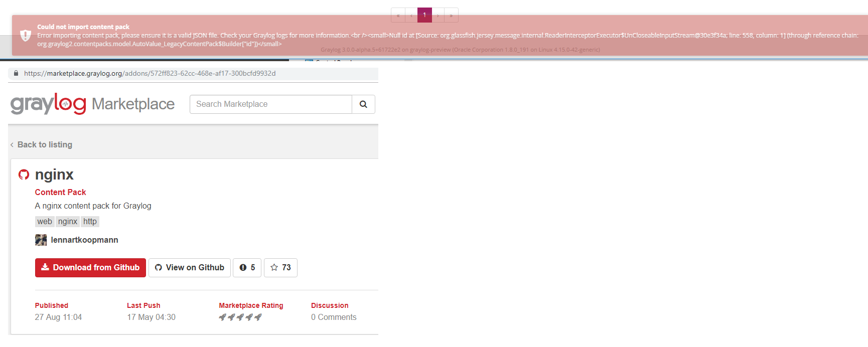Download from Github

(x=90, y=268)
